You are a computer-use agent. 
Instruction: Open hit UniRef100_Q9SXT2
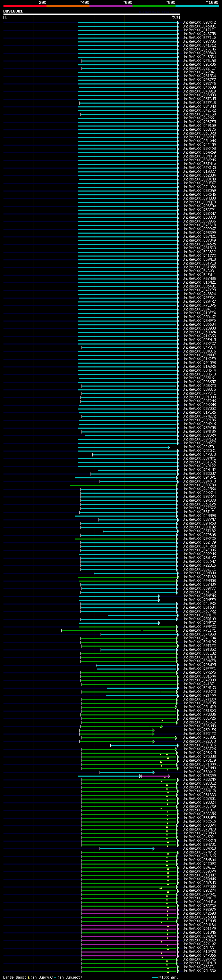[199, 23]
